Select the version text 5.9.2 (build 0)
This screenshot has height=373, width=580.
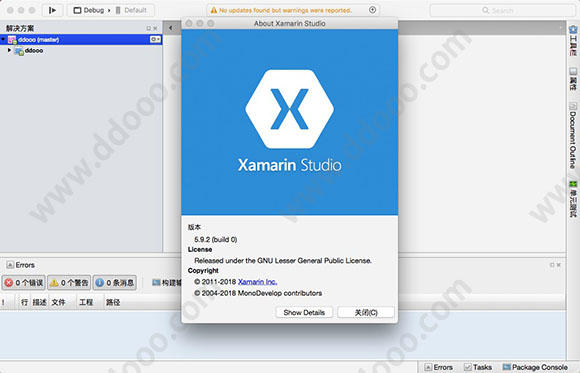[x=216, y=239]
